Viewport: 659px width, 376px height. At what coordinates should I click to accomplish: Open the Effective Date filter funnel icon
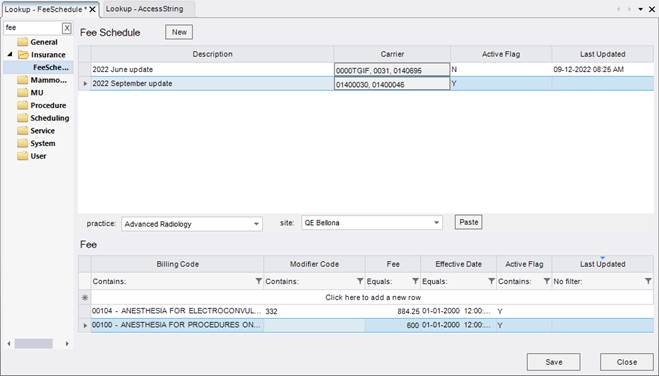pos(491,281)
